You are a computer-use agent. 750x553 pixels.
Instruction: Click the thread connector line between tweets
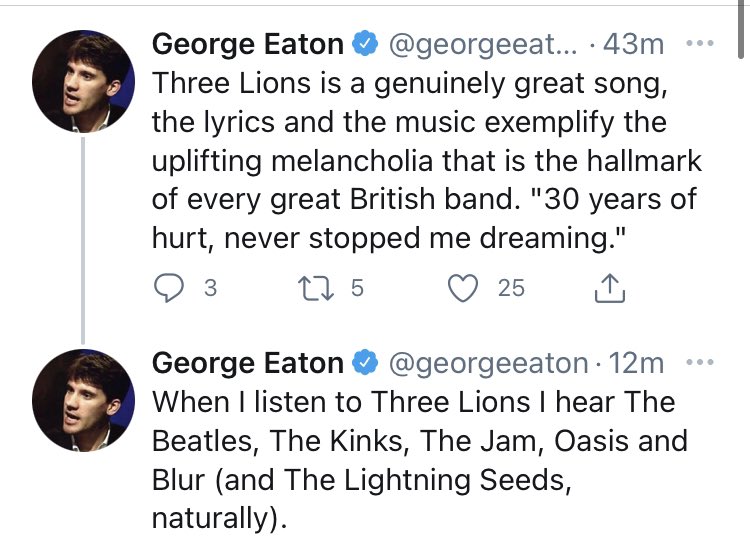83,241
